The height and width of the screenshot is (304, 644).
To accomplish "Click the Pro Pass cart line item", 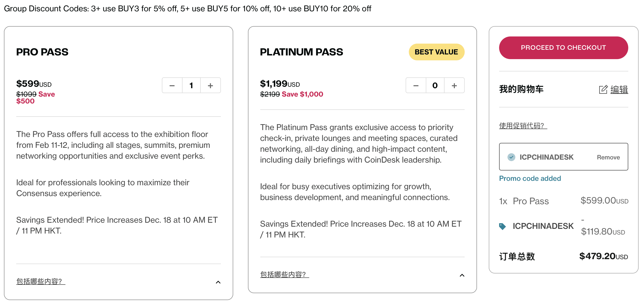I will [x=531, y=201].
